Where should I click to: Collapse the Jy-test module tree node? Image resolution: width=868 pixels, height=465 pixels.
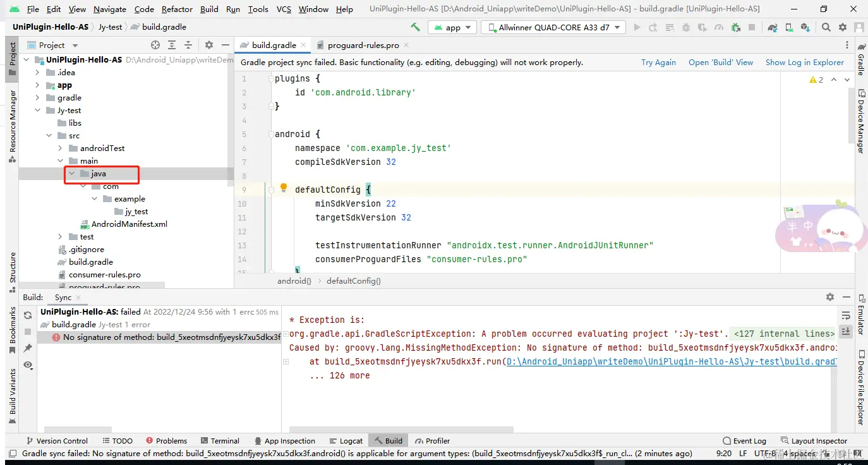click(x=38, y=111)
